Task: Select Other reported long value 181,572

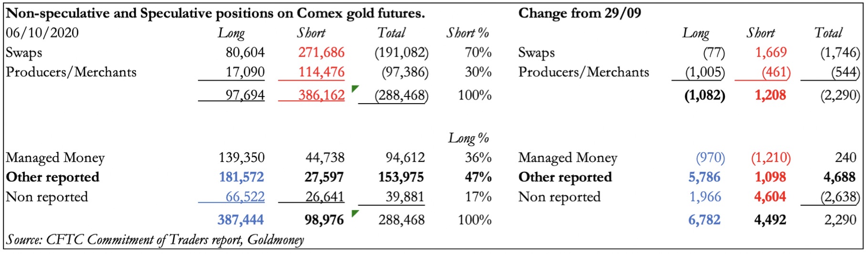Action: point(241,177)
